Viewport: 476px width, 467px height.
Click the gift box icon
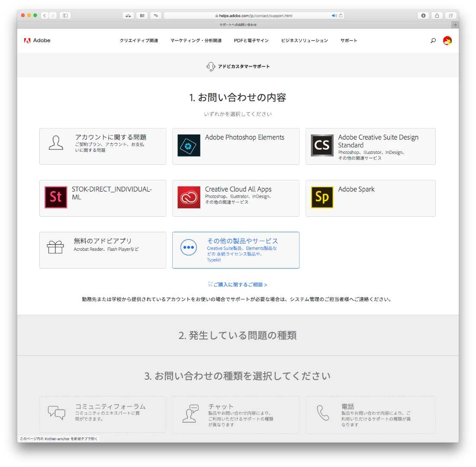tap(55, 247)
